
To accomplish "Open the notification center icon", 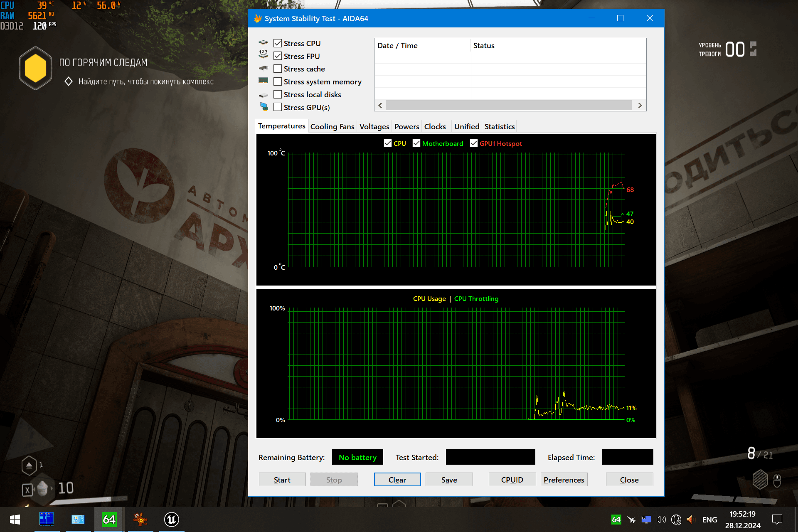I will click(x=777, y=520).
